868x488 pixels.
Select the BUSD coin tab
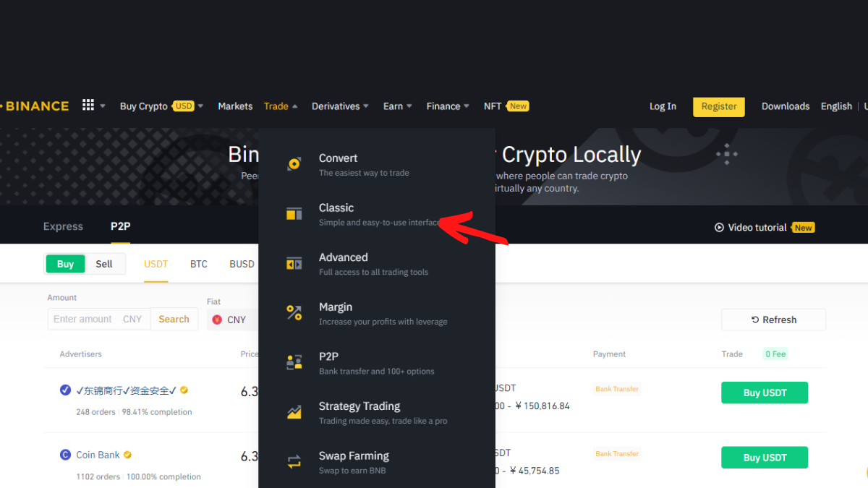click(x=242, y=264)
